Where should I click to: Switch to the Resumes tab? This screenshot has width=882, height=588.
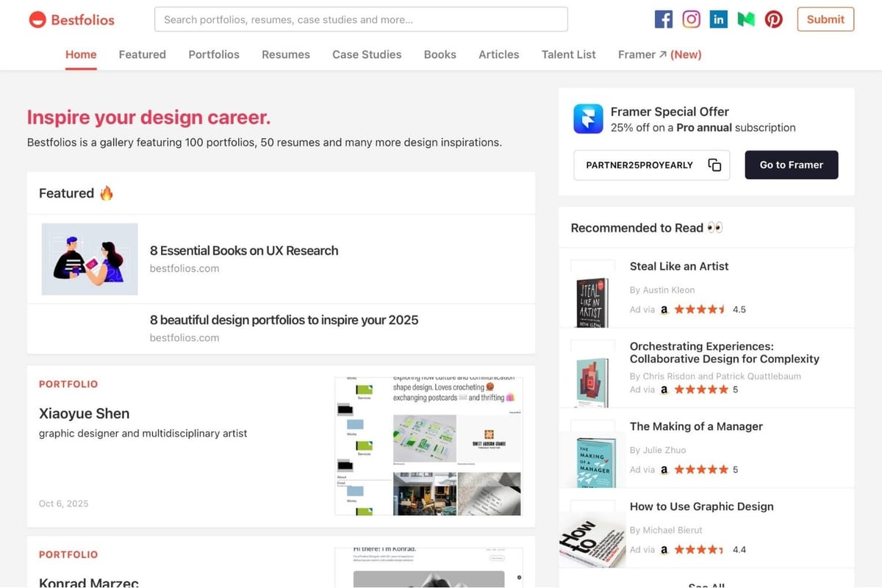point(286,54)
